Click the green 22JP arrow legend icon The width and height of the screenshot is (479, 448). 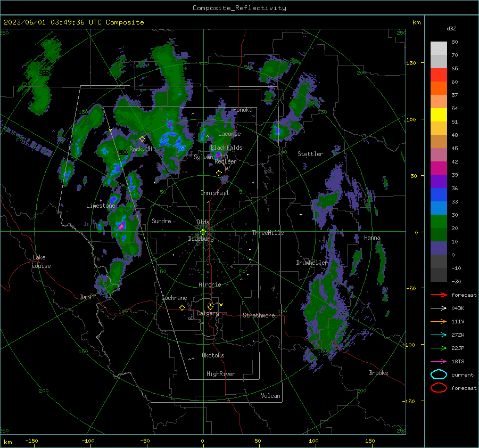tap(439, 348)
